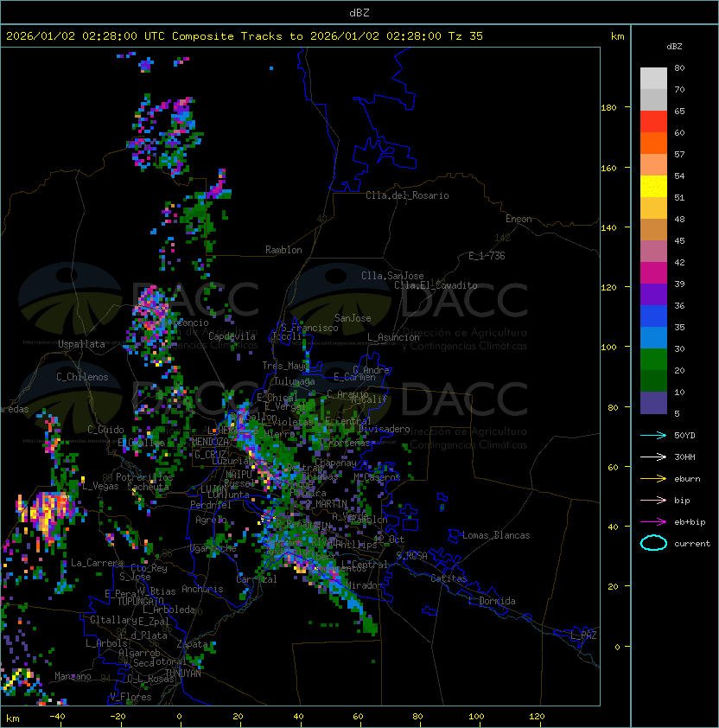Screen dimensions: 719x728
Task: Click the G_CRUZ label on the map
Action: point(210,454)
